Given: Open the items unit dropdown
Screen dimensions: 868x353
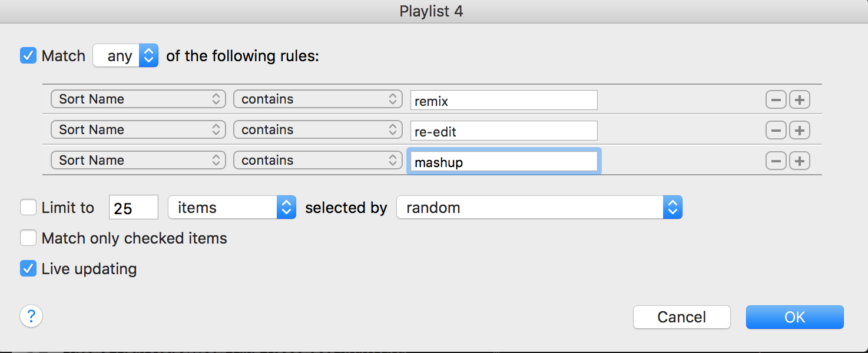Looking at the screenshot, I should tap(232, 208).
